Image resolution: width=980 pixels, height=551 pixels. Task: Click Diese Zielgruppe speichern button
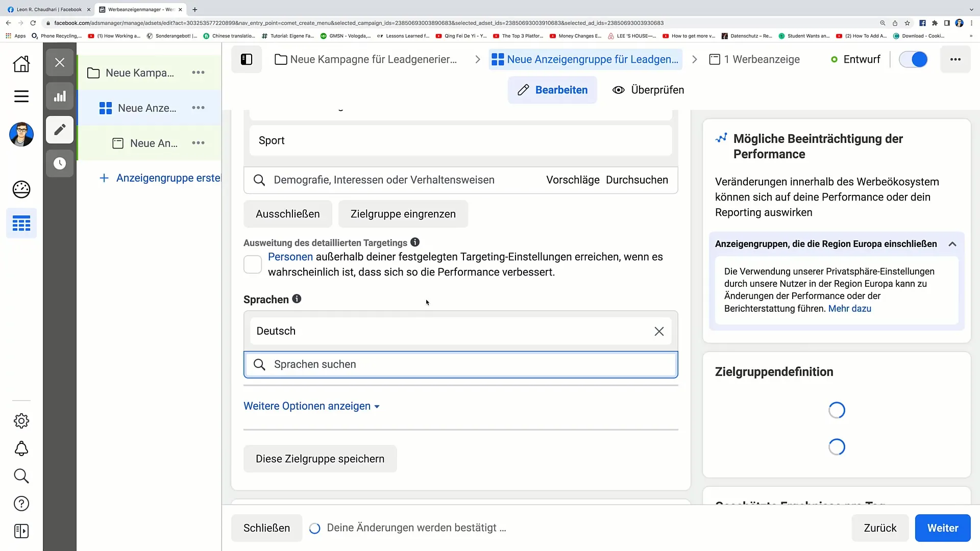click(x=320, y=459)
